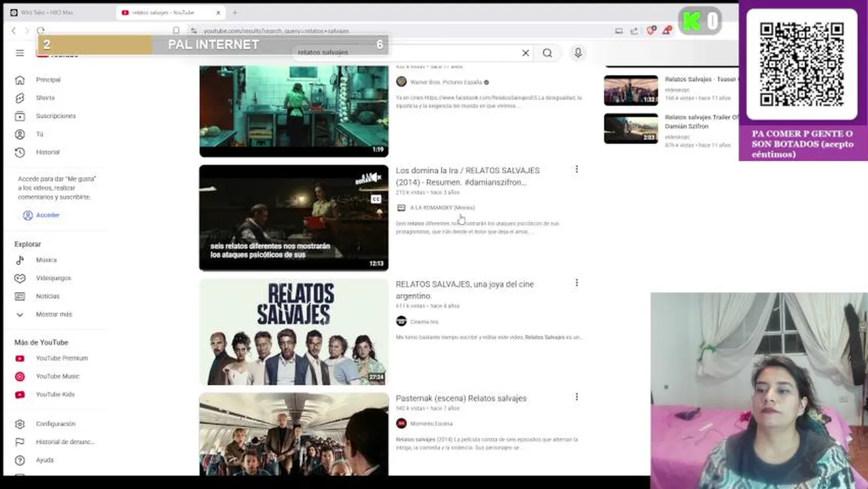Open title RELATOS SALVAJES, una joya del cine
The height and width of the screenshot is (489, 868).
465,290
